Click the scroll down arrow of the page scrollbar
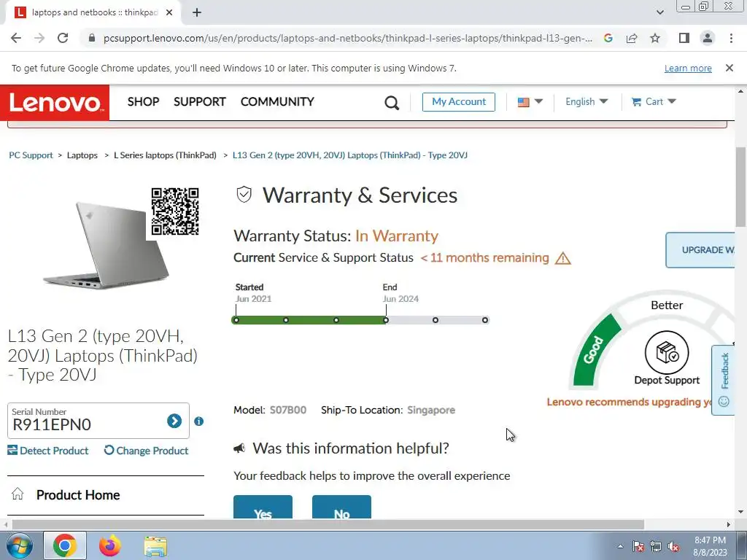This screenshot has height=560, width=747. pyautogui.click(x=741, y=513)
